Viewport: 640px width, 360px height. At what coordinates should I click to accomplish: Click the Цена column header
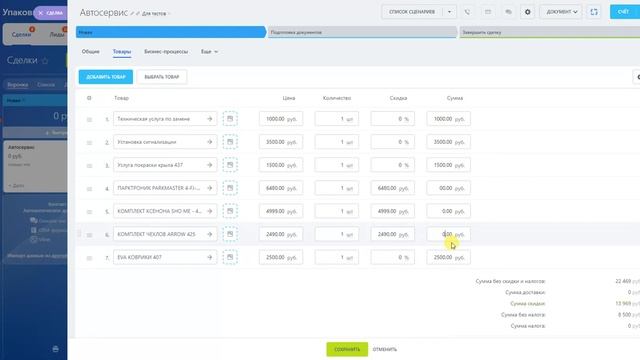click(289, 98)
